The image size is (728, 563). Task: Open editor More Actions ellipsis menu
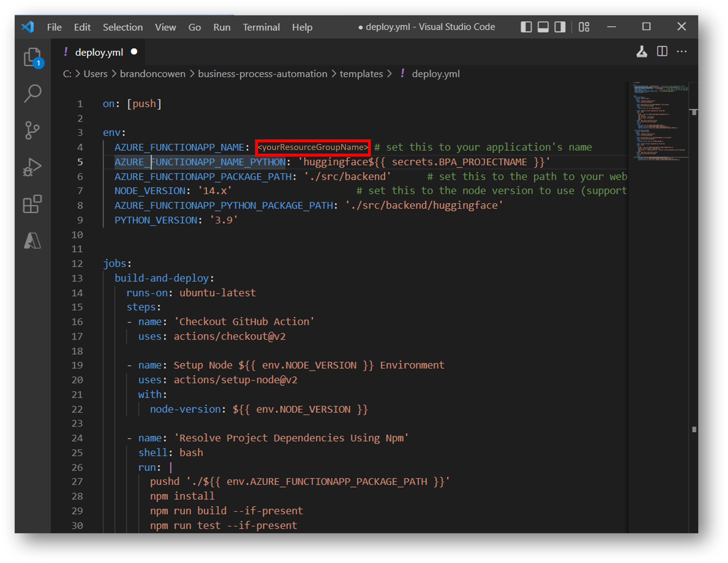tap(682, 52)
